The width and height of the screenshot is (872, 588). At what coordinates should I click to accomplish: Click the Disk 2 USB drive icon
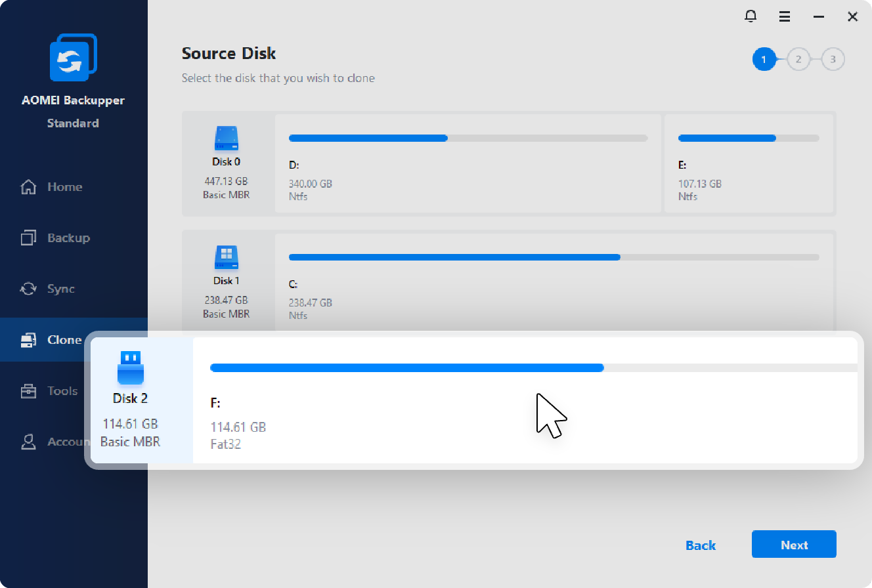[x=130, y=367]
